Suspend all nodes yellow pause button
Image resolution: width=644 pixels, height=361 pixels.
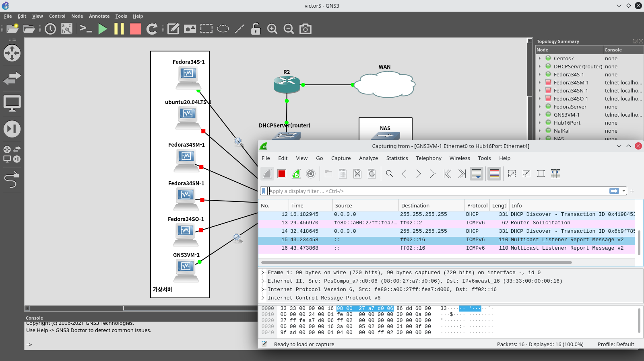pyautogui.click(x=119, y=29)
